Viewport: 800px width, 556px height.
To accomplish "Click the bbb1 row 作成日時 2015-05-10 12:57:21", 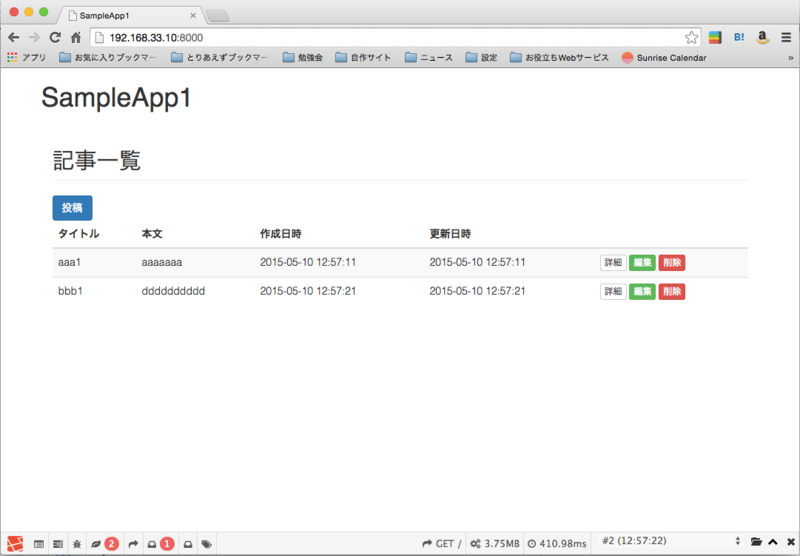I will tap(308, 291).
